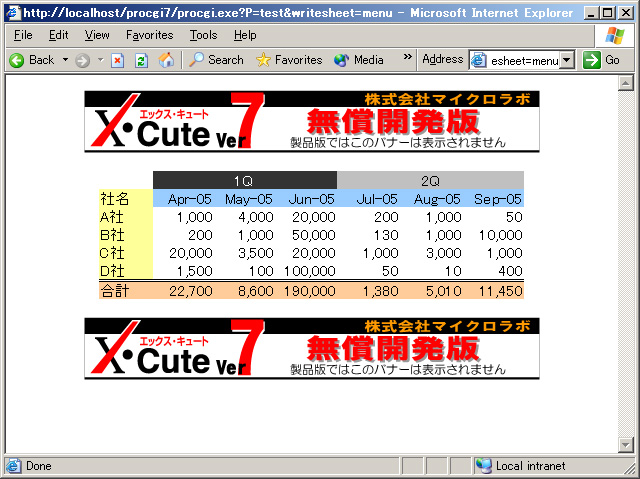This screenshot has width=640, height=479.
Task: Open the Media toolbar button
Action: pos(359,60)
